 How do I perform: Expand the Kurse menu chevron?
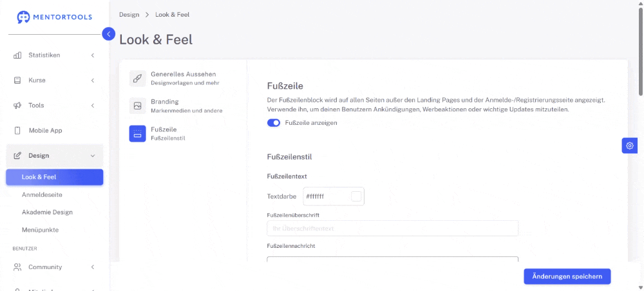(93, 80)
